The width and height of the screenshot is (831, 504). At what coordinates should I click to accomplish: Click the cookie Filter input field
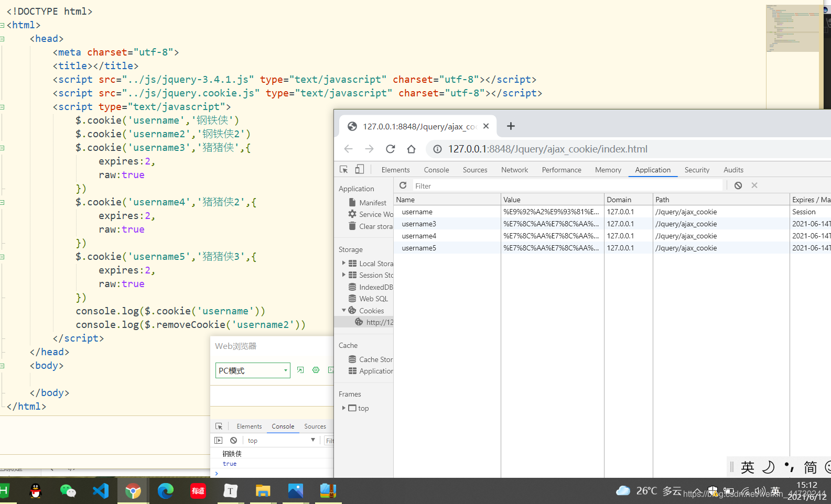pos(567,185)
